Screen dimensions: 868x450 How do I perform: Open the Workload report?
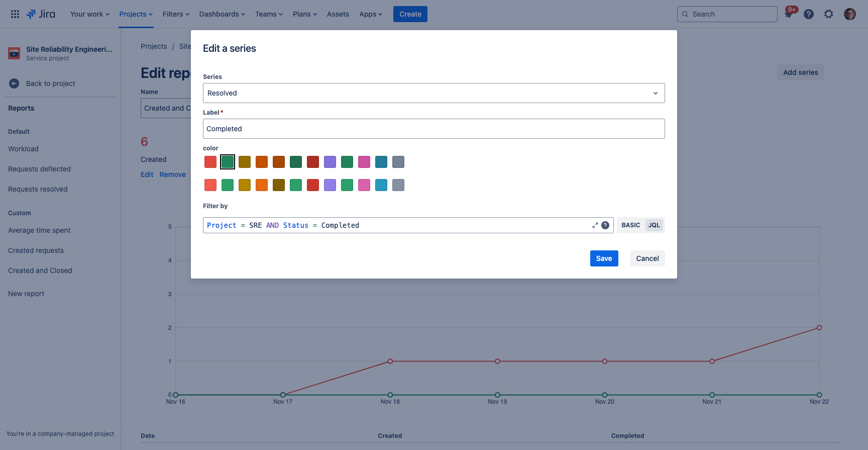pyautogui.click(x=23, y=149)
